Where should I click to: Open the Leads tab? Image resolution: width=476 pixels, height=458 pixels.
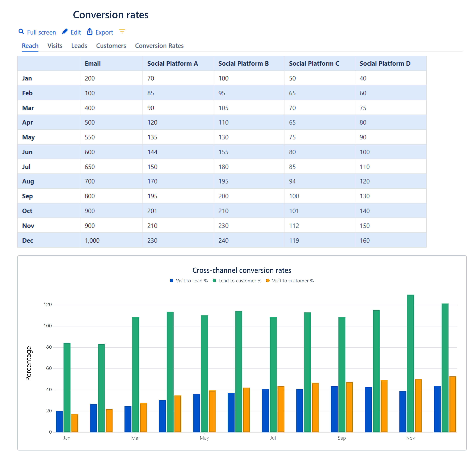79,46
